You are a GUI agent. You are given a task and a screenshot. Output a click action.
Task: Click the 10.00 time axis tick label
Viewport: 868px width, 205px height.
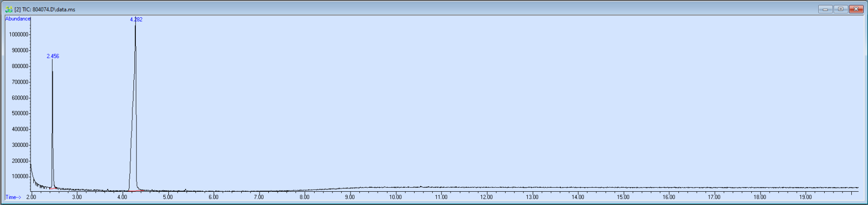point(395,197)
